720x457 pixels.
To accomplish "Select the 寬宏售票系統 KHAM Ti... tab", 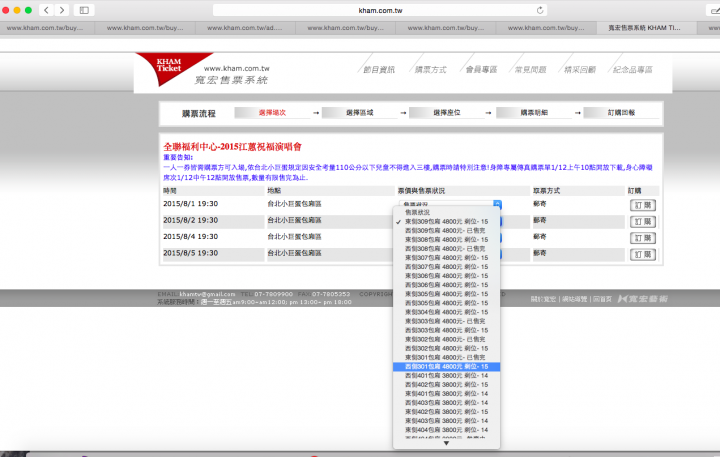I will pyautogui.click(x=645, y=28).
